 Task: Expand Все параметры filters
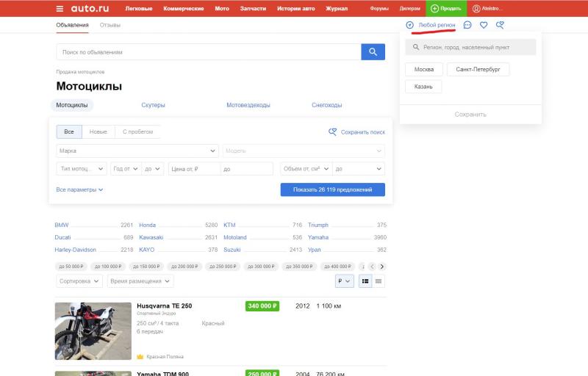pyautogui.click(x=79, y=189)
